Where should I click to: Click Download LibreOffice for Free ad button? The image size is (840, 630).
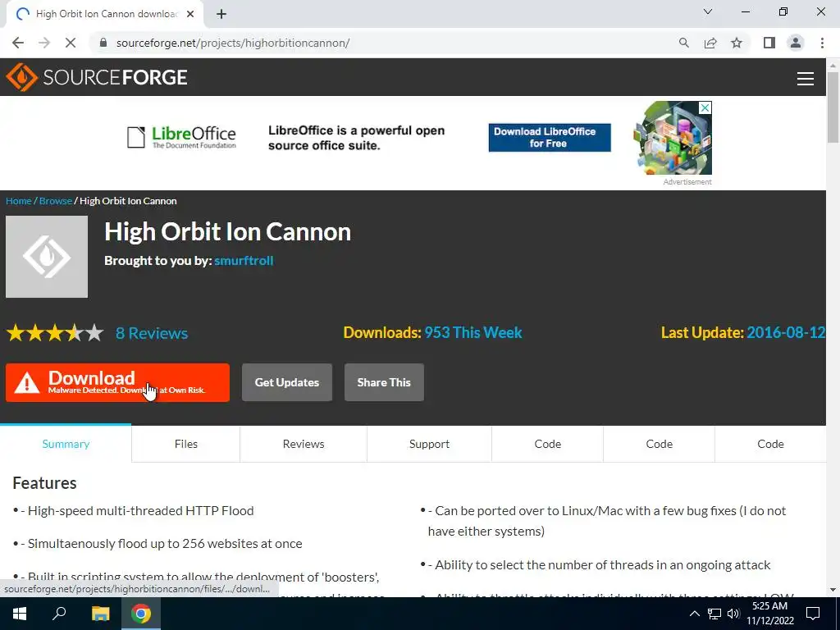coord(550,138)
